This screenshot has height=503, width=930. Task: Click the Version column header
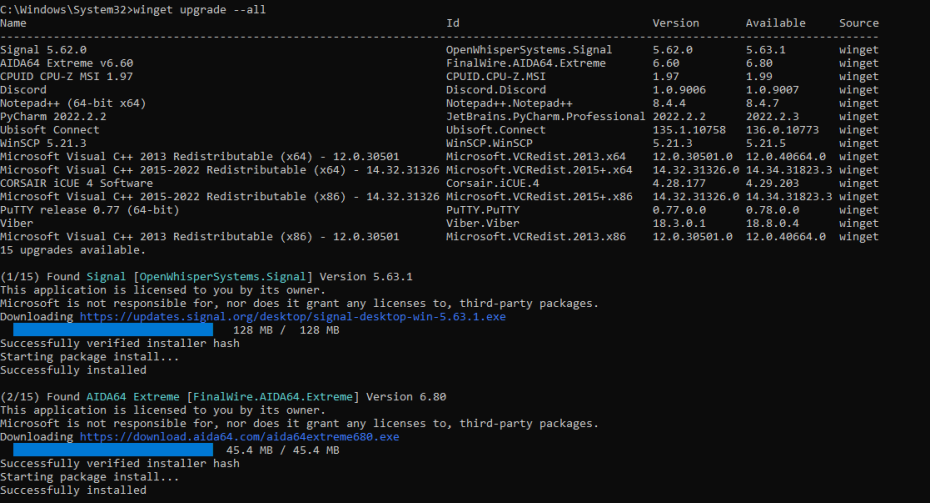click(x=676, y=23)
